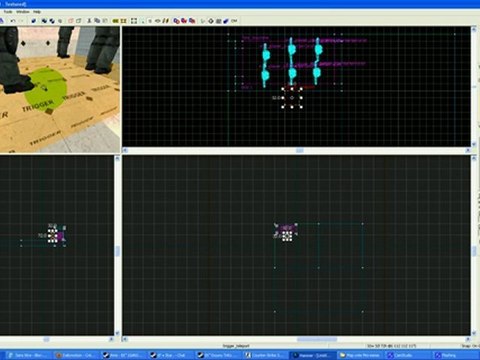
Task: Click the Ungroup objects icon
Action: pyautogui.click(x=52, y=21)
